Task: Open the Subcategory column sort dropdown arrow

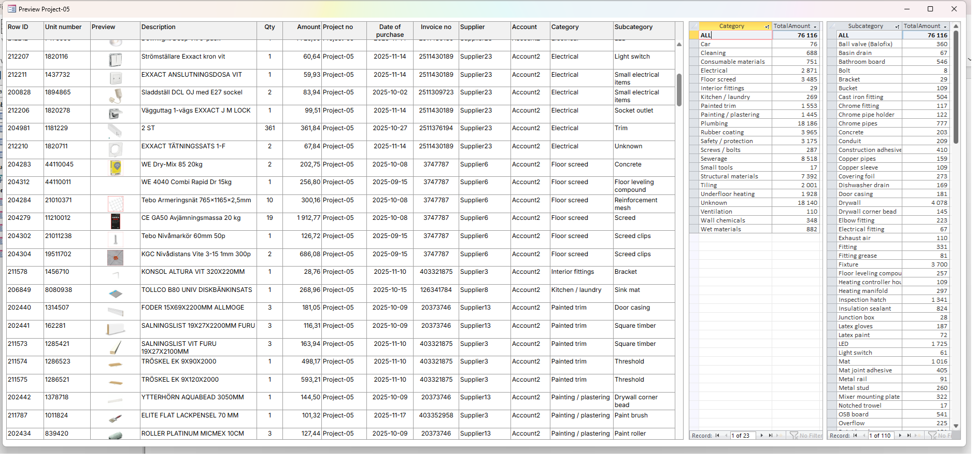Action: 897,26
